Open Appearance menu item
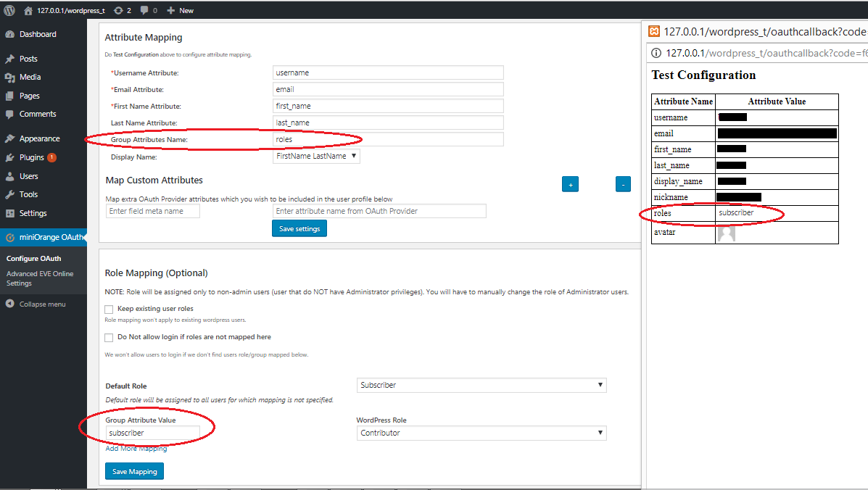 [x=39, y=139]
